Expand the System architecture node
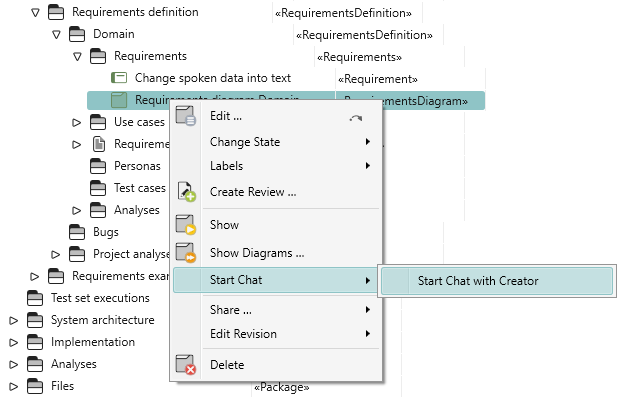Image resolution: width=628 pixels, height=398 pixels. click(13, 321)
